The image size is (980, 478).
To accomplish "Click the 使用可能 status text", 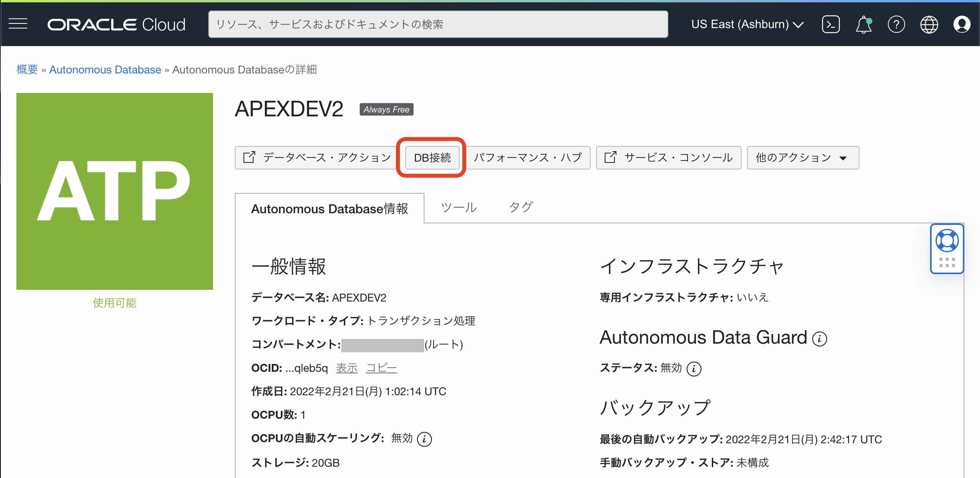I will [x=115, y=303].
